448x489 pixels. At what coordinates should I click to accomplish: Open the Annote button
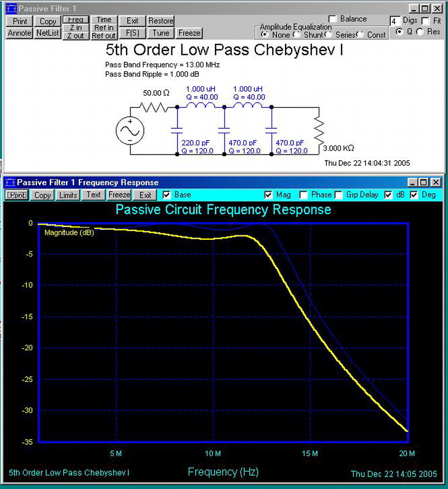pos(20,32)
